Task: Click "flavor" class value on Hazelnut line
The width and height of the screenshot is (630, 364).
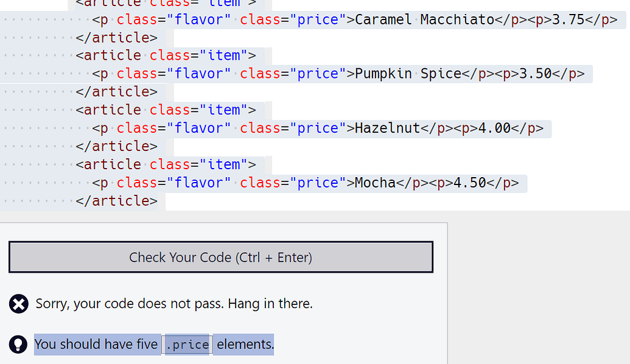Action: click(x=199, y=128)
